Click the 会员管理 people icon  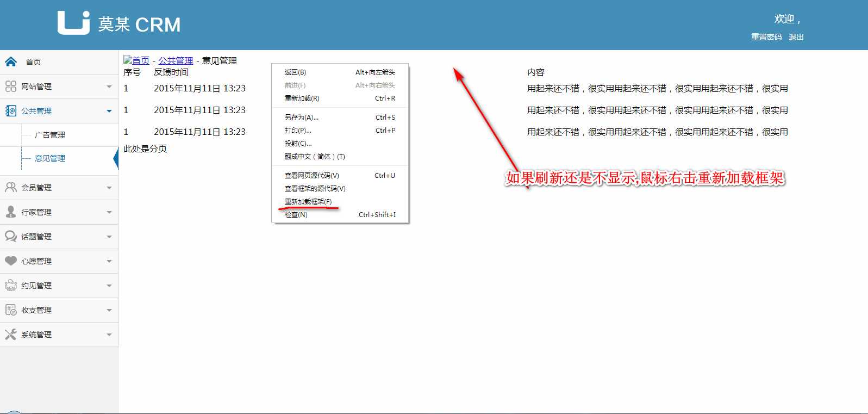(x=11, y=187)
